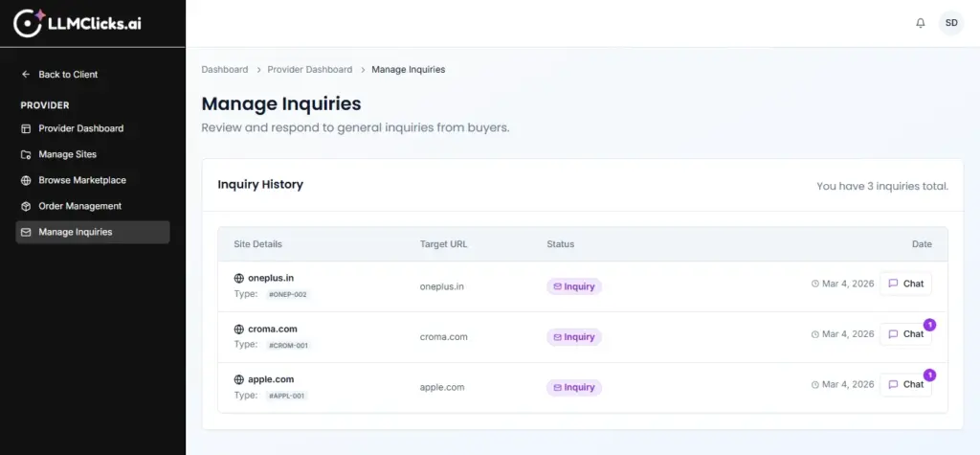Image resolution: width=980 pixels, height=455 pixels.
Task: Click the Browse Marketplace globe icon in sidebar
Action: [26, 180]
